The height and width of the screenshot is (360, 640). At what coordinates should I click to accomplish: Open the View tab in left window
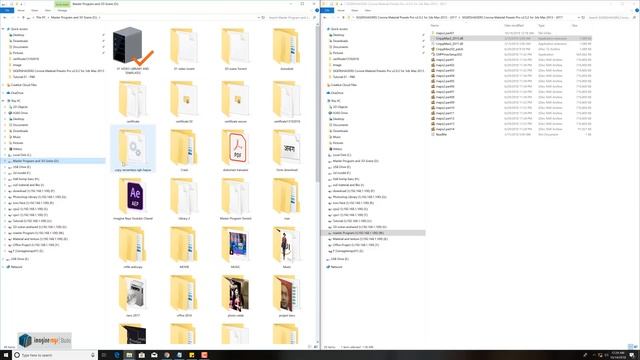(48, 10)
